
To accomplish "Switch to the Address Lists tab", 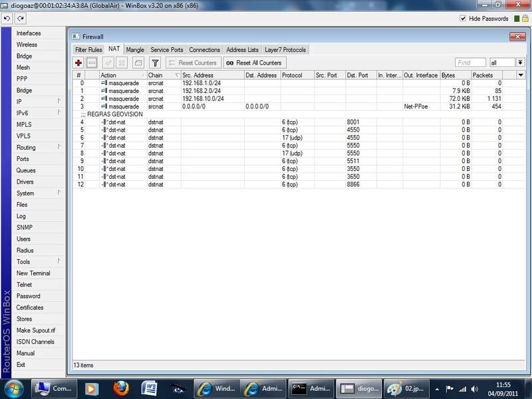I will [x=242, y=49].
